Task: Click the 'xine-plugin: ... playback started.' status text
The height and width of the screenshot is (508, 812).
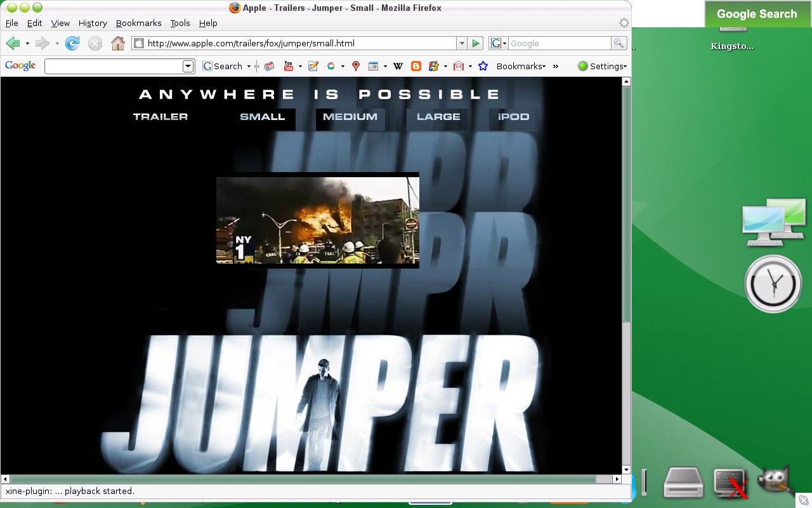Action: (x=70, y=491)
